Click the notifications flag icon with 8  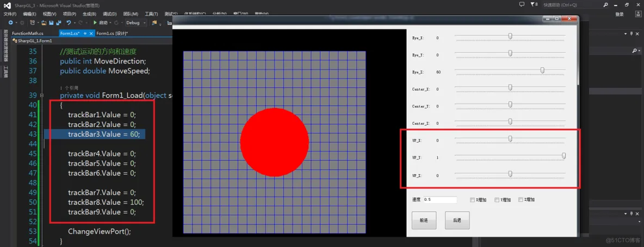click(x=534, y=4)
